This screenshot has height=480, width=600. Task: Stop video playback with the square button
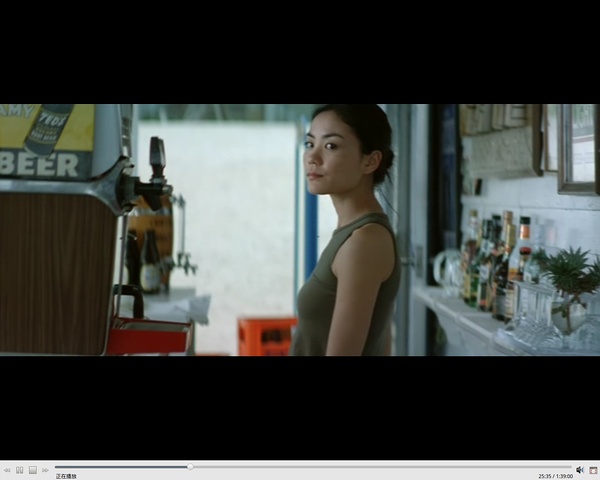tap(33, 469)
